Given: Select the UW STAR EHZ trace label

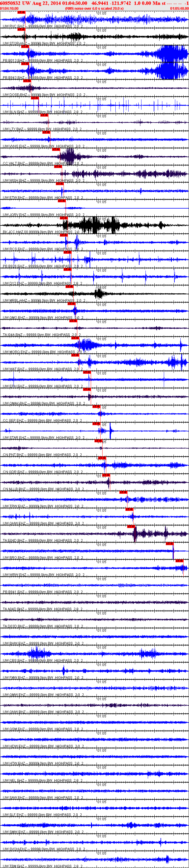Looking at the screenshot, I should 44,438.
